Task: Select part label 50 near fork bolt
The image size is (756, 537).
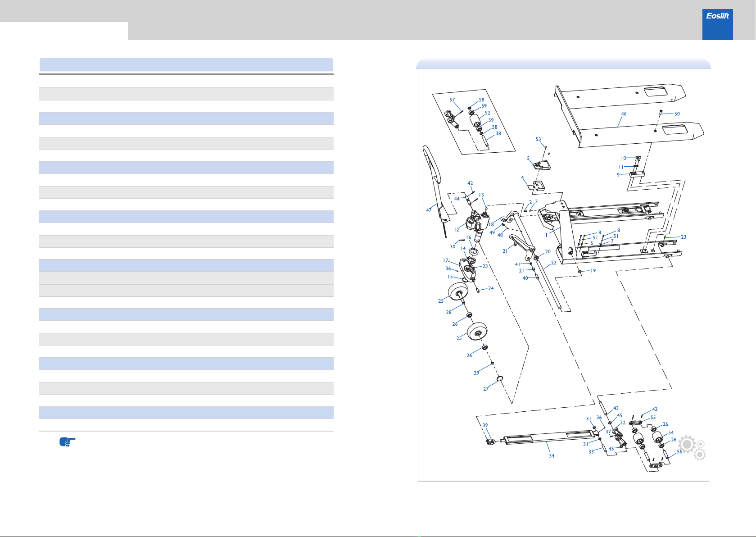Action: click(x=677, y=114)
